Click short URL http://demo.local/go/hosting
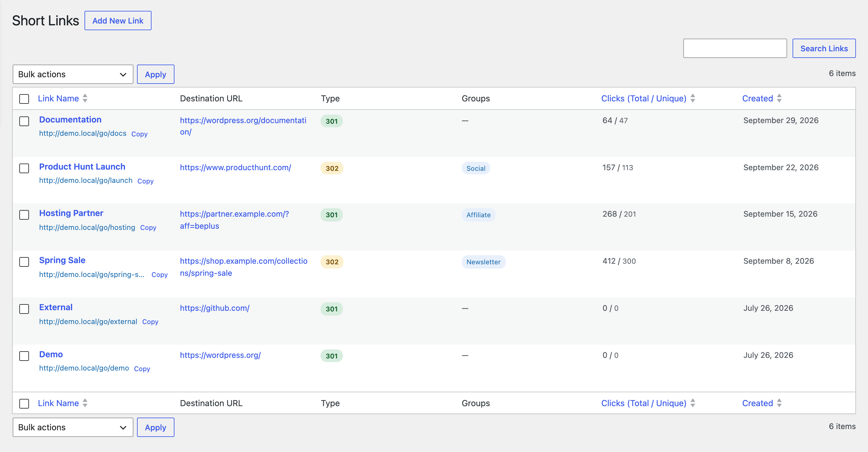 click(x=87, y=227)
